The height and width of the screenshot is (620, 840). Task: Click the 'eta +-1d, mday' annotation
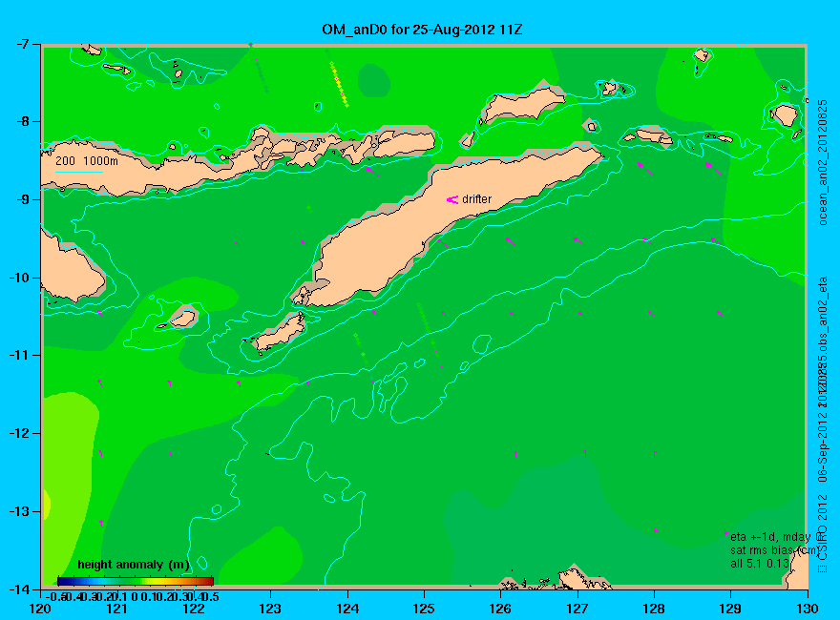(769, 537)
